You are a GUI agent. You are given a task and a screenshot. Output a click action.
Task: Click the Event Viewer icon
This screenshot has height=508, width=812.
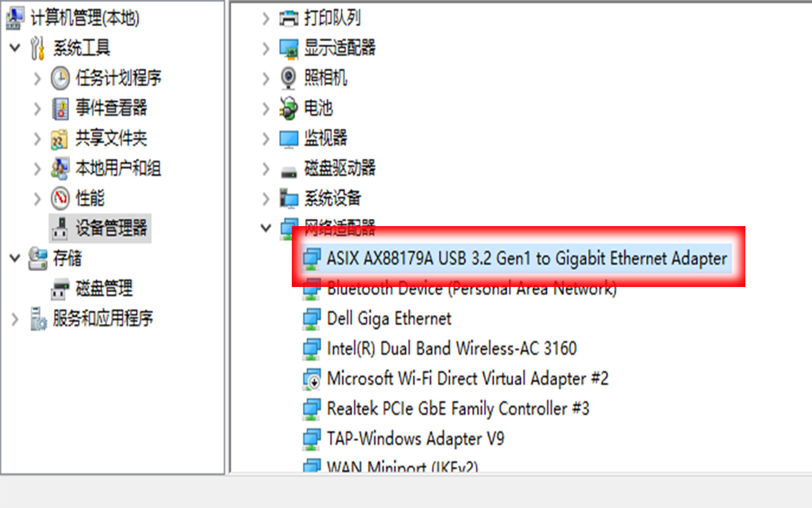tap(60, 108)
